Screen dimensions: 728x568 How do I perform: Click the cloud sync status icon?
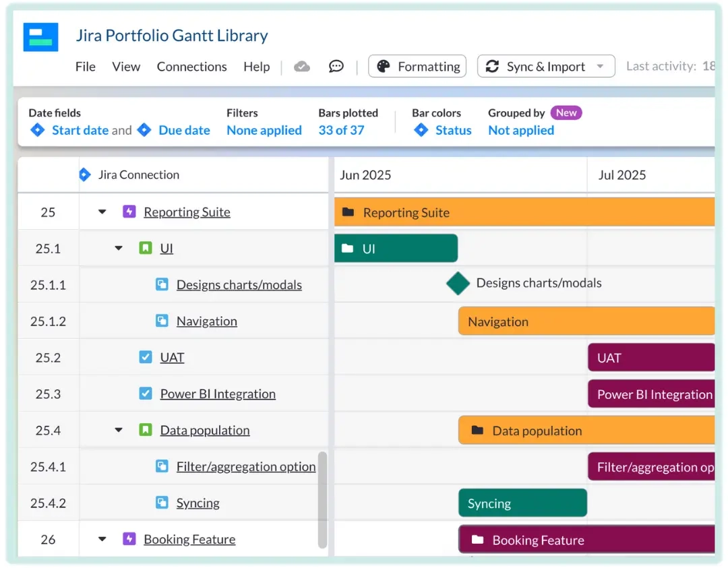point(302,66)
